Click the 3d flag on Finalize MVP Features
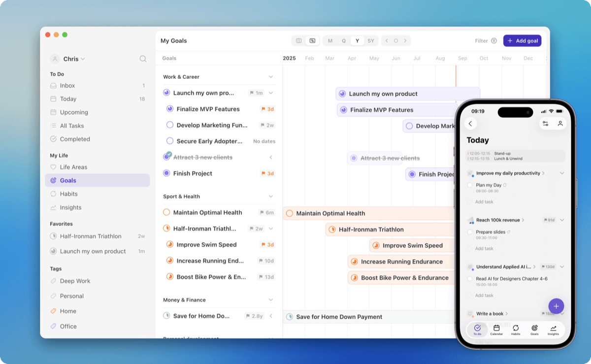591x364 pixels. (267, 109)
